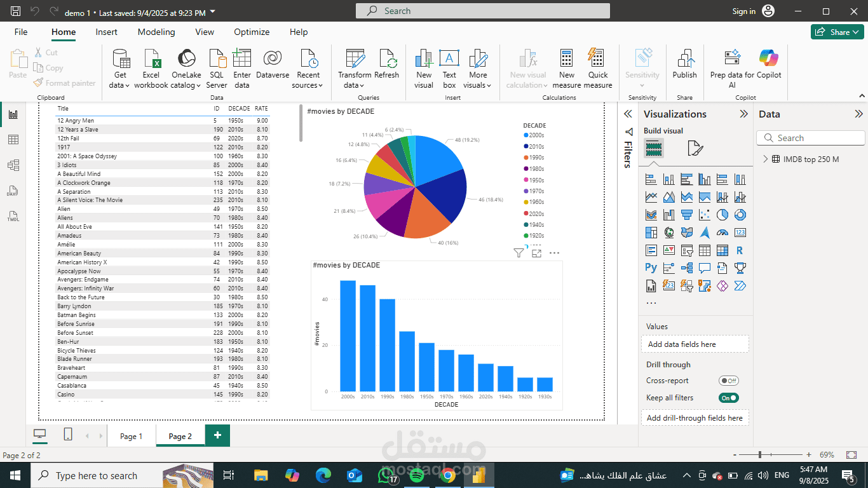The height and width of the screenshot is (488, 868).
Task: Select the Python visual
Action: (651, 268)
